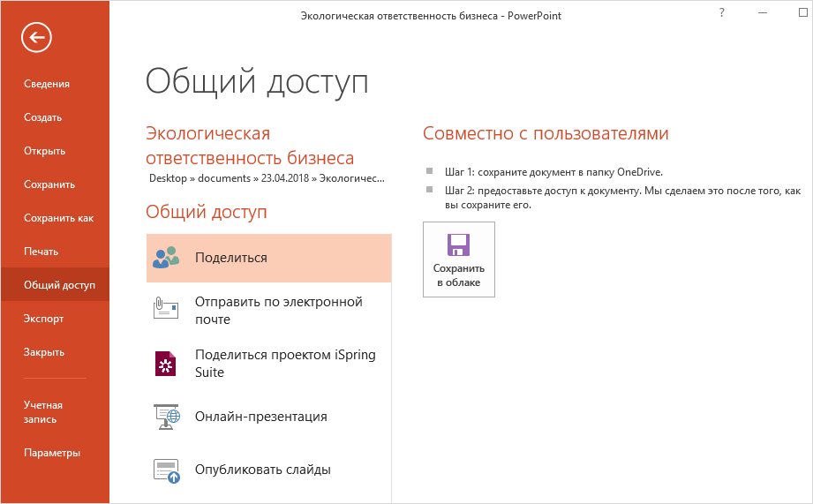
Task: Click the Share people icon
Action: [166, 257]
